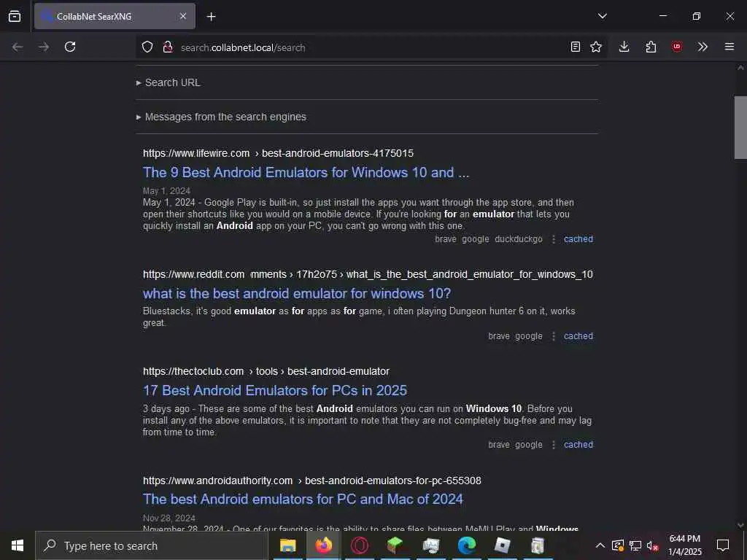This screenshot has height=560, width=747.
Task: Click the page vertical scrollbar thumb
Action: (740, 127)
